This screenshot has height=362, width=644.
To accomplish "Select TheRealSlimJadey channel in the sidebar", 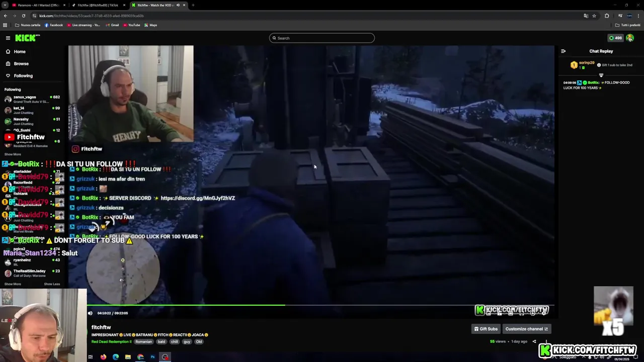I will pyautogui.click(x=31, y=273).
